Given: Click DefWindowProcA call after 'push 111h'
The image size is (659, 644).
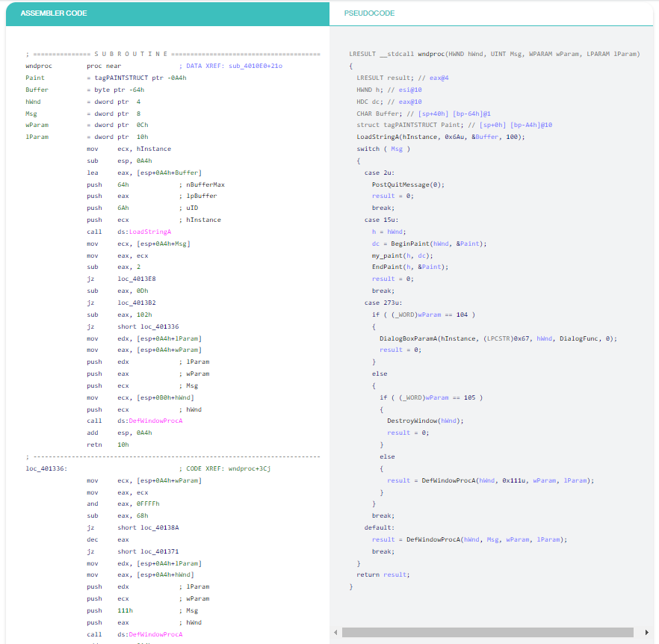Looking at the screenshot, I should point(155,634).
